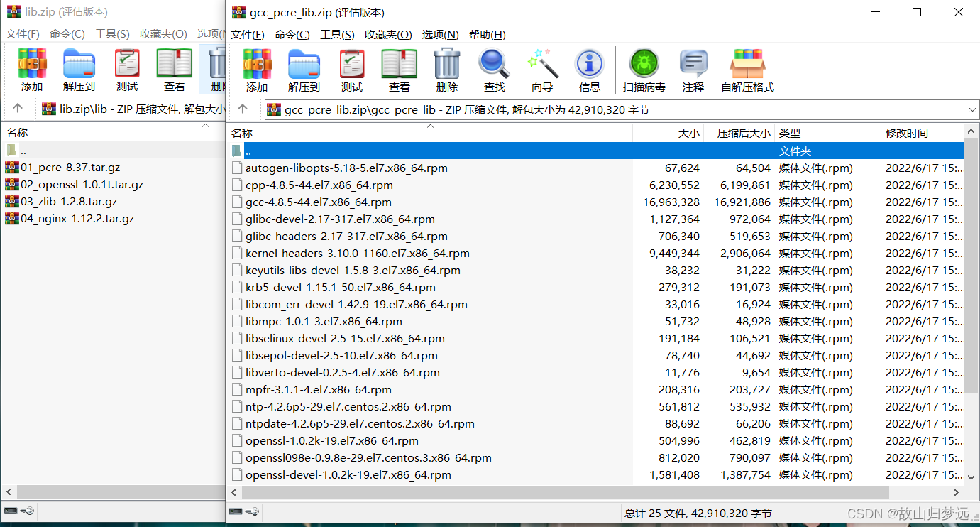Open Favorites menu in lib.zip window
The height and width of the screenshot is (527, 980).
[x=163, y=34]
